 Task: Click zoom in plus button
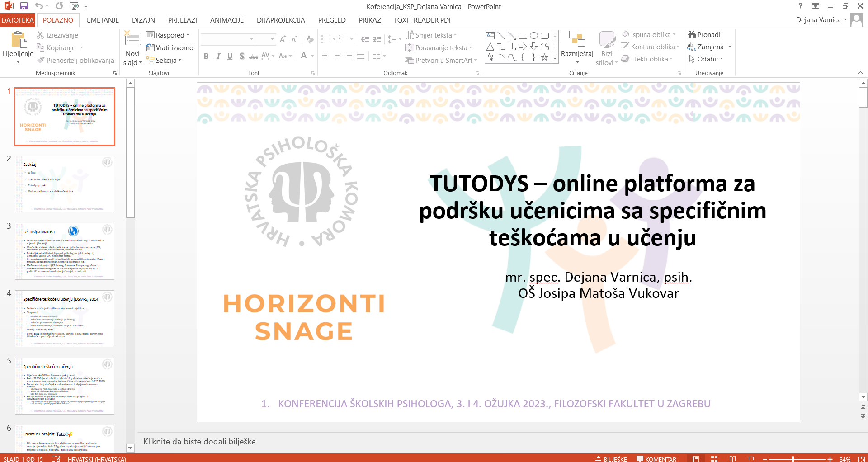click(x=830, y=459)
